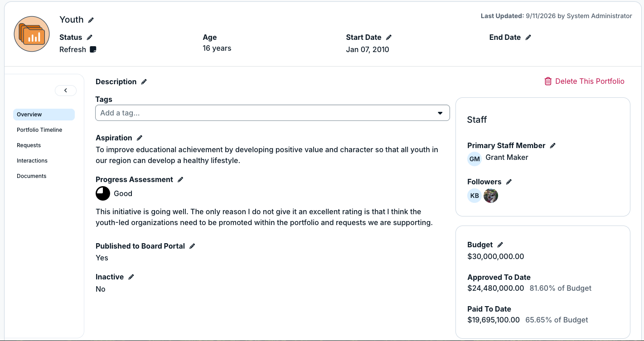644x341 pixels.
Task: Click the Inactive edit pencil icon
Action: [x=131, y=277]
